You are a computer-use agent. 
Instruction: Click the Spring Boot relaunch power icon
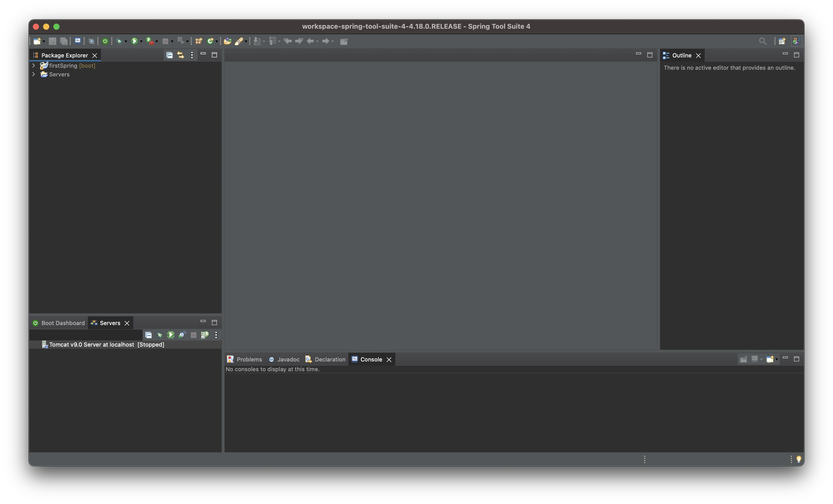coord(105,41)
